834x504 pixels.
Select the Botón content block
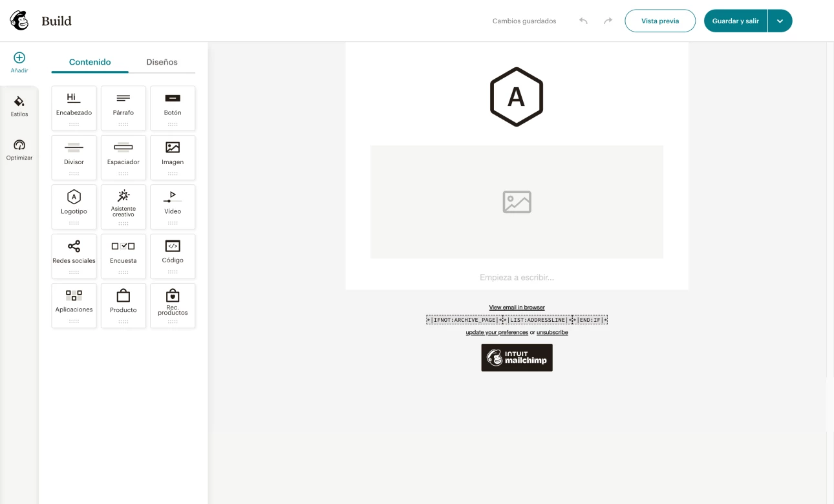173,107
